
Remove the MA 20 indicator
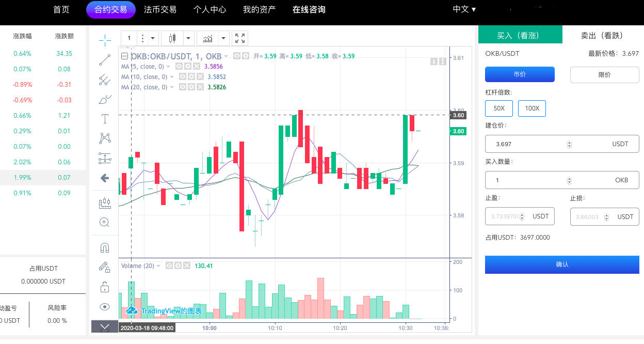200,87
